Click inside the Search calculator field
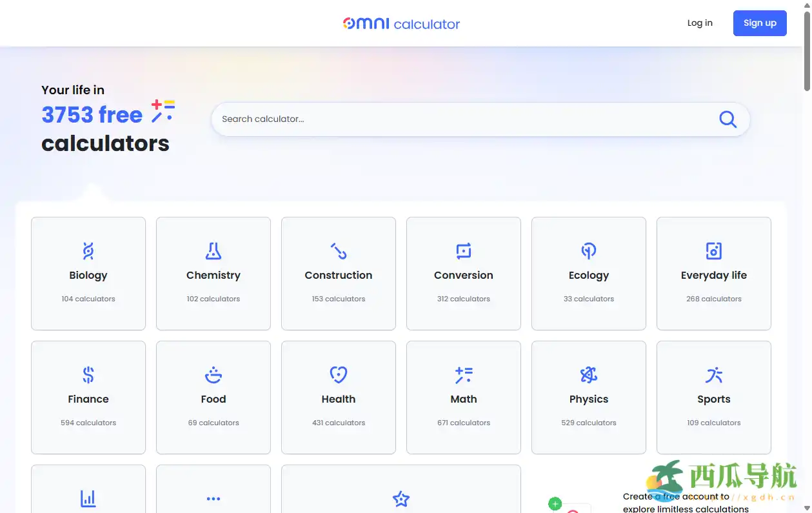Viewport: 812px width, 513px height. click(x=451, y=119)
